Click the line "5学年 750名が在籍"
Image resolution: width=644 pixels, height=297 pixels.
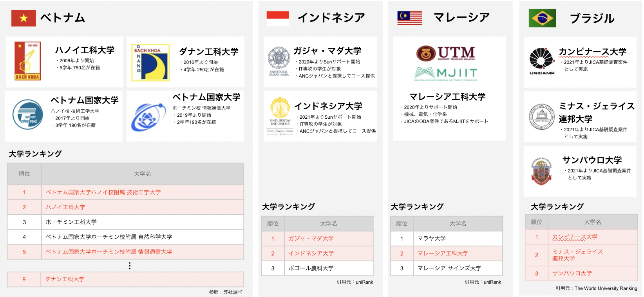[78, 68]
